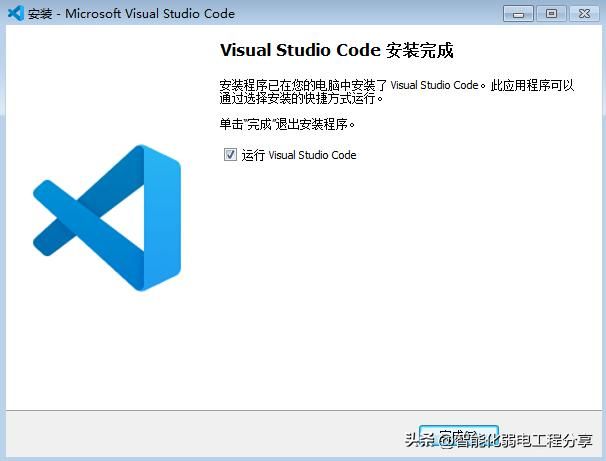Click the maximize button in title bar
The height and width of the screenshot is (461, 606).
tap(549, 13)
